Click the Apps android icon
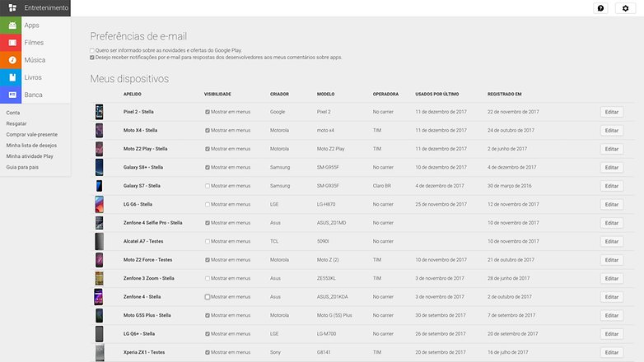This screenshot has width=644, height=362. [x=11, y=26]
